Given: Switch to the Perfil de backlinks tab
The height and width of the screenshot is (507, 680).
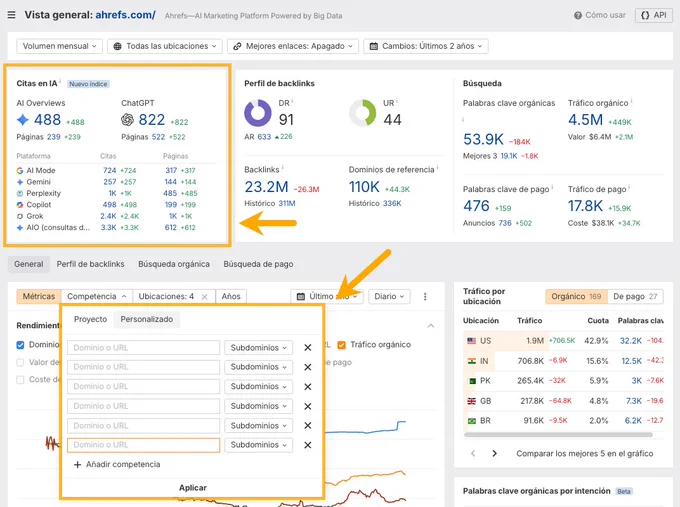Looking at the screenshot, I should coord(90,264).
